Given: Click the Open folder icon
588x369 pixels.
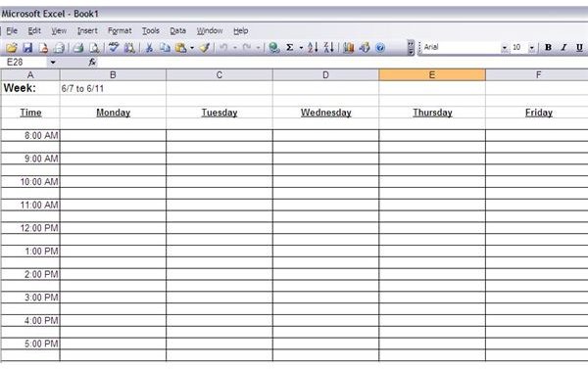Looking at the screenshot, I should point(11,48).
